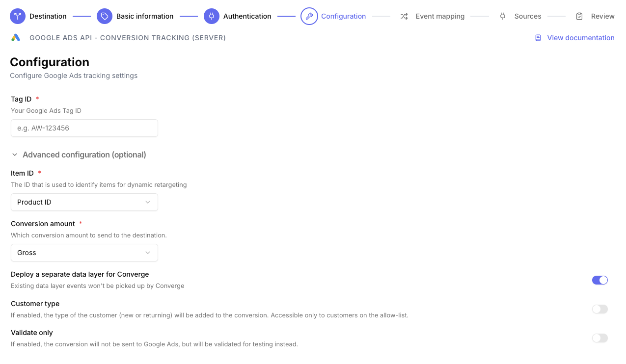The width and height of the screenshot is (626, 364).
Task: Click the Sources connector icon
Action: 502,16
